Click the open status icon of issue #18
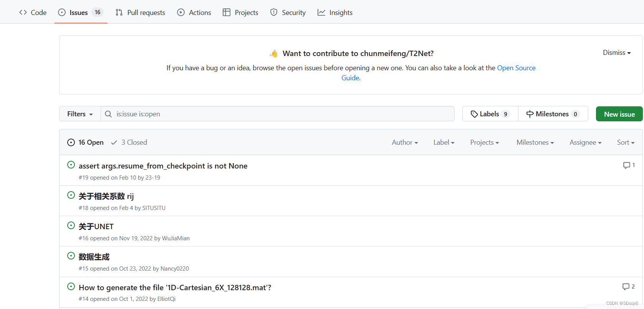The image size is (644, 309). tap(71, 195)
